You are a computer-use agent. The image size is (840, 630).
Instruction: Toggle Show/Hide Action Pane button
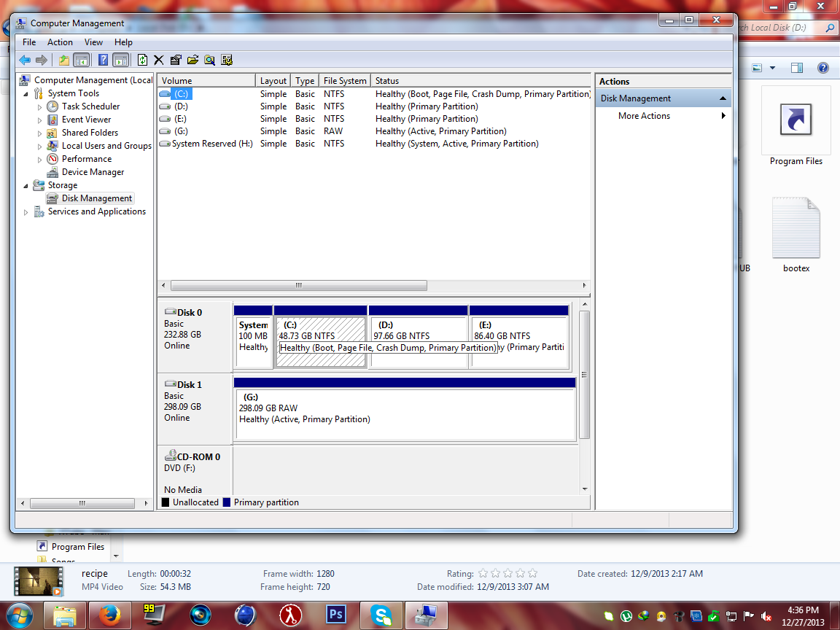[x=121, y=60]
